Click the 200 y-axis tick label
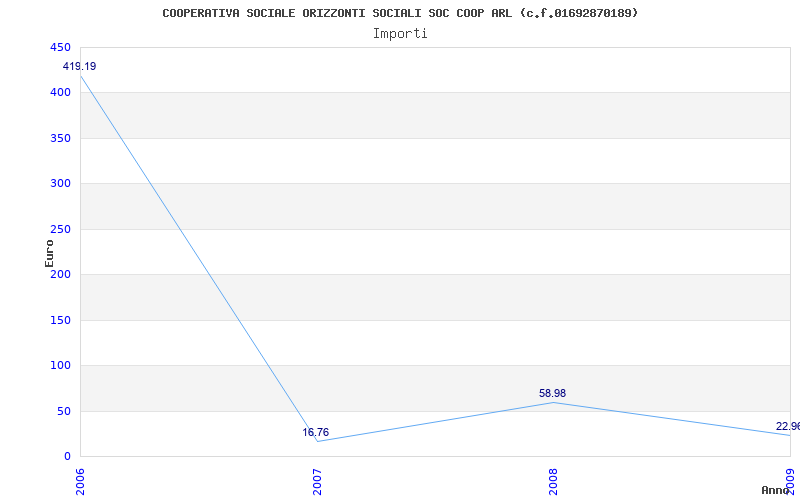 [x=60, y=274]
